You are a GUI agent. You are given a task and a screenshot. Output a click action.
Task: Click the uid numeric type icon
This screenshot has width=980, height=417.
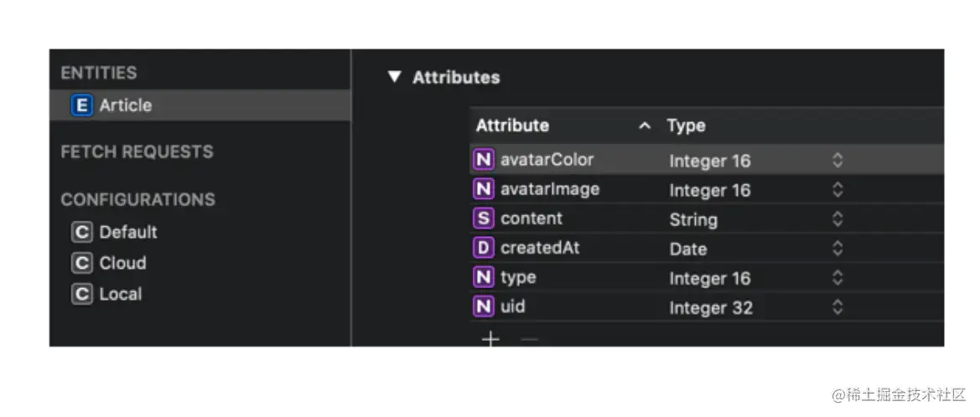(x=484, y=306)
